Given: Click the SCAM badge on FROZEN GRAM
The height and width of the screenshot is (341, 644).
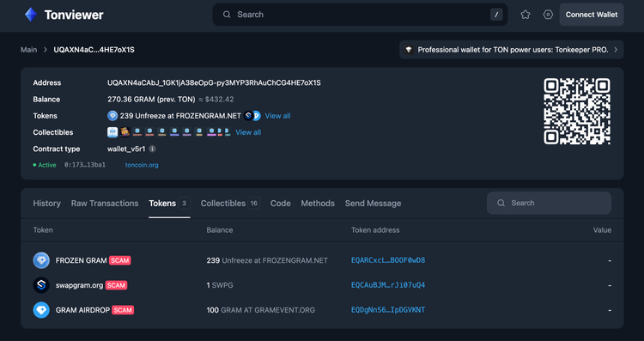Looking at the screenshot, I should [x=120, y=260].
